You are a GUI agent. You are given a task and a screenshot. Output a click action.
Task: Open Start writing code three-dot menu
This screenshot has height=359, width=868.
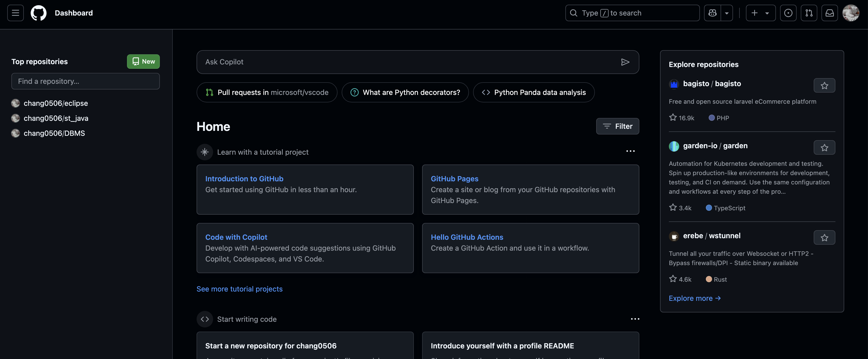[635, 319]
